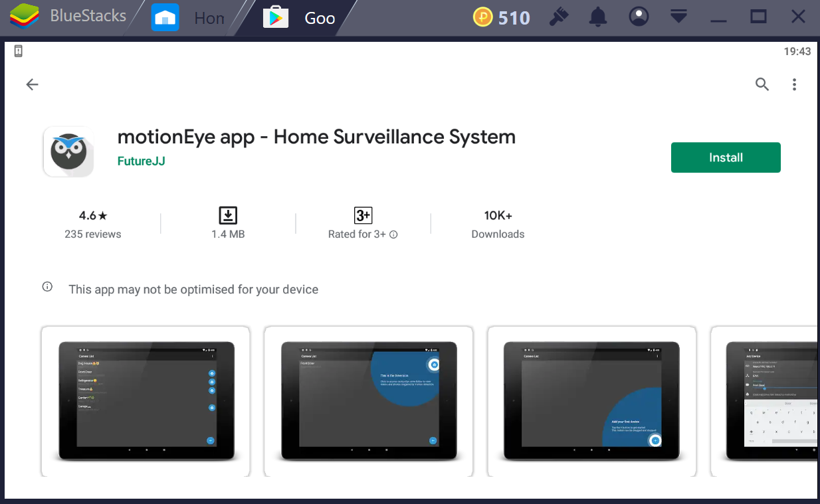Open Play Store search magnifier

tap(762, 84)
